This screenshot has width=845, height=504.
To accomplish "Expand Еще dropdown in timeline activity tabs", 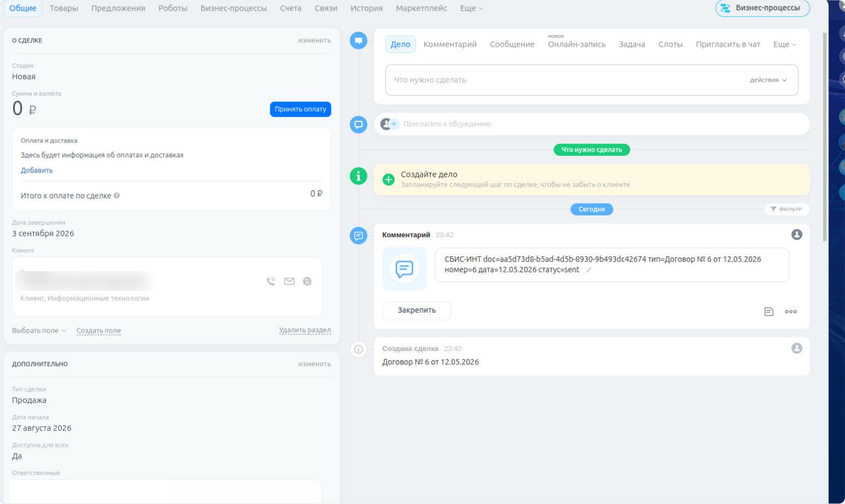I will coord(785,44).
